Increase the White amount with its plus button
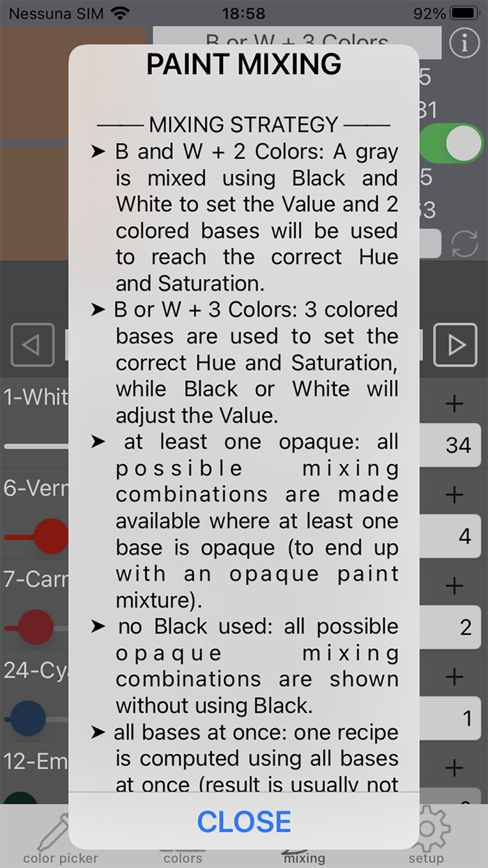 454,403
